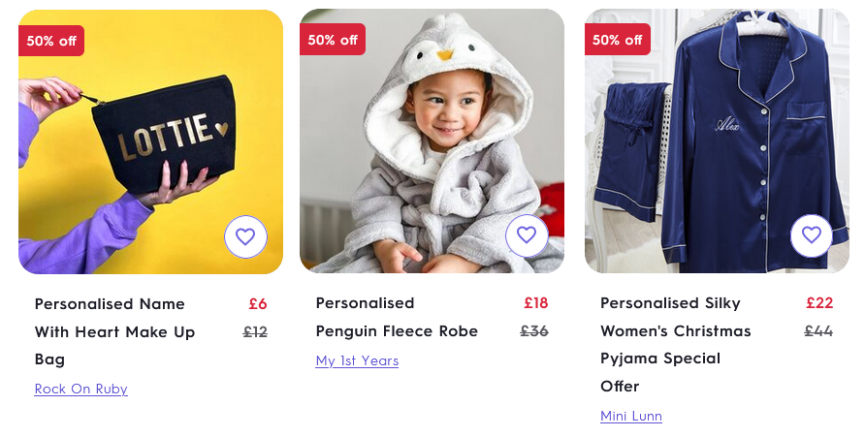
Task: Click 50% off badge on penguin robe
Action: click(332, 40)
